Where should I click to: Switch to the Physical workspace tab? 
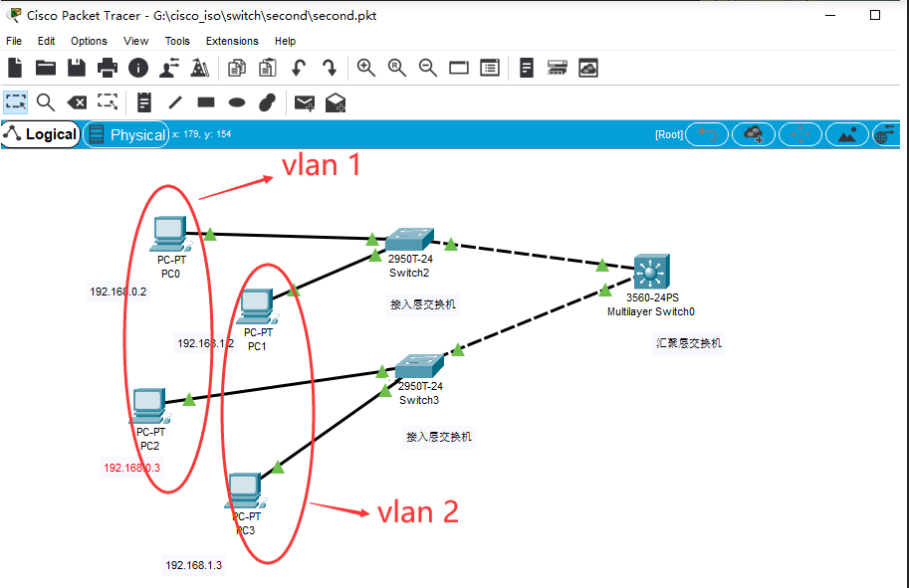pyautogui.click(x=126, y=134)
